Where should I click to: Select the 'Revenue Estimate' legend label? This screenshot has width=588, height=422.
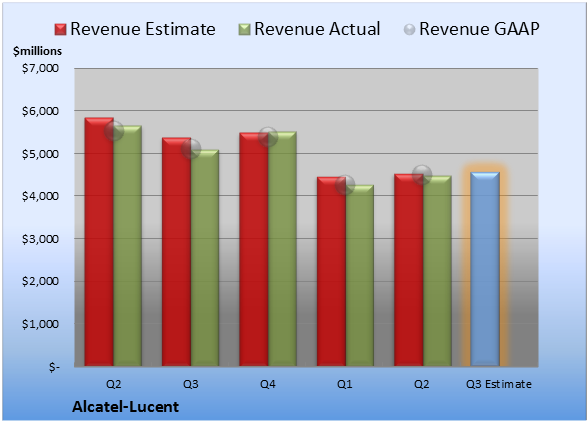tap(143, 29)
